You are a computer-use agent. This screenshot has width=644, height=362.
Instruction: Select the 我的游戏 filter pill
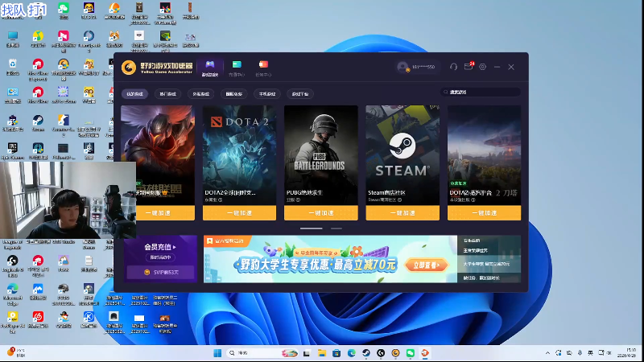[134, 94]
